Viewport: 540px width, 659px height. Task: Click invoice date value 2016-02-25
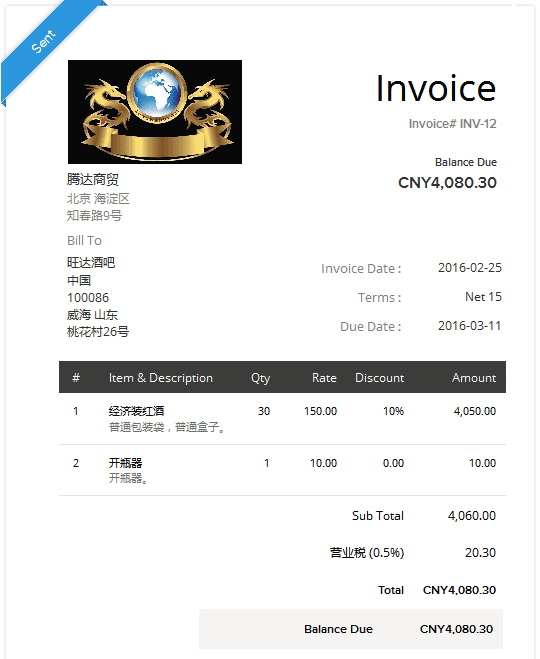pyautogui.click(x=469, y=268)
